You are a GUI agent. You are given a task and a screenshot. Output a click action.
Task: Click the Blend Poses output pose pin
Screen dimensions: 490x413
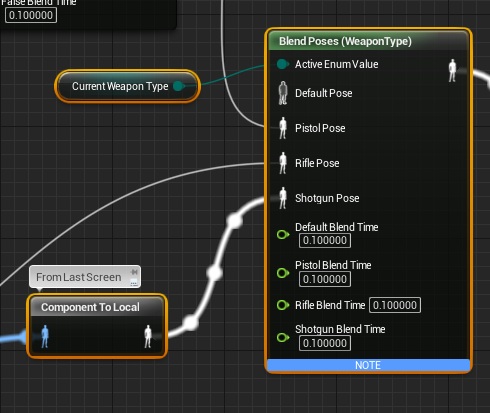(452, 70)
